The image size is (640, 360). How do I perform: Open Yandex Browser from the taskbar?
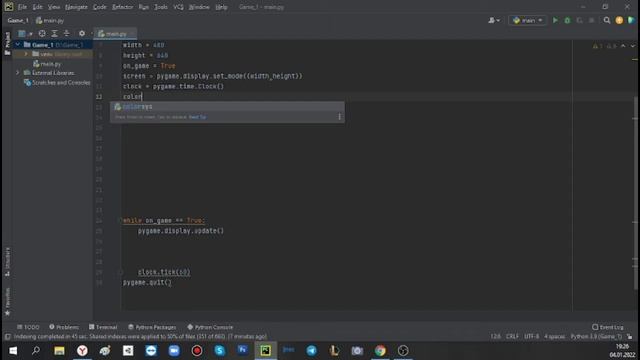coord(82,351)
